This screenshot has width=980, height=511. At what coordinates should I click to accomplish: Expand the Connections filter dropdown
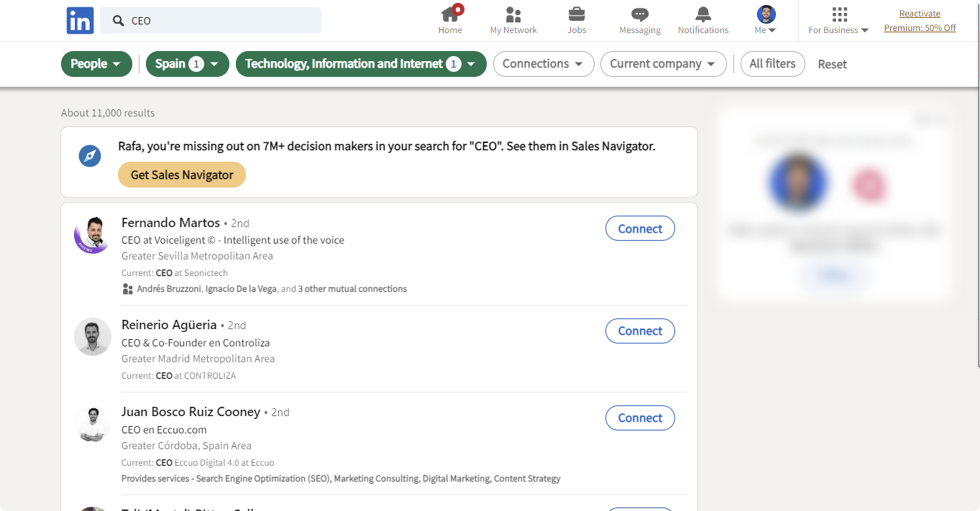point(544,64)
